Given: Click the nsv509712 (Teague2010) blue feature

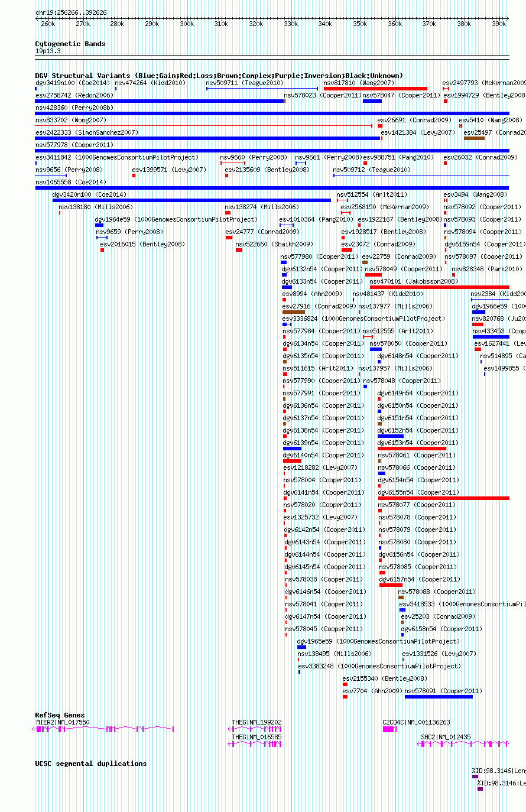Looking at the screenshot, I should coord(421,176).
